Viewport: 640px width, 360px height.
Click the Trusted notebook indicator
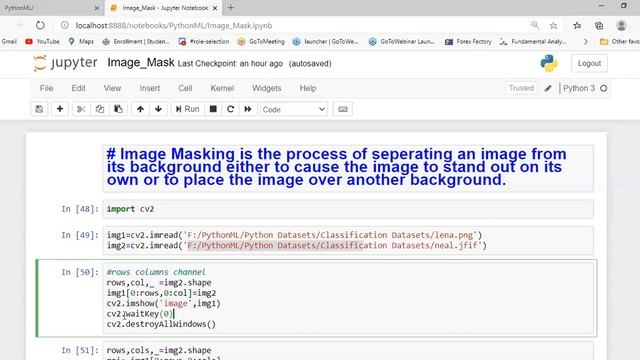pyautogui.click(x=521, y=88)
